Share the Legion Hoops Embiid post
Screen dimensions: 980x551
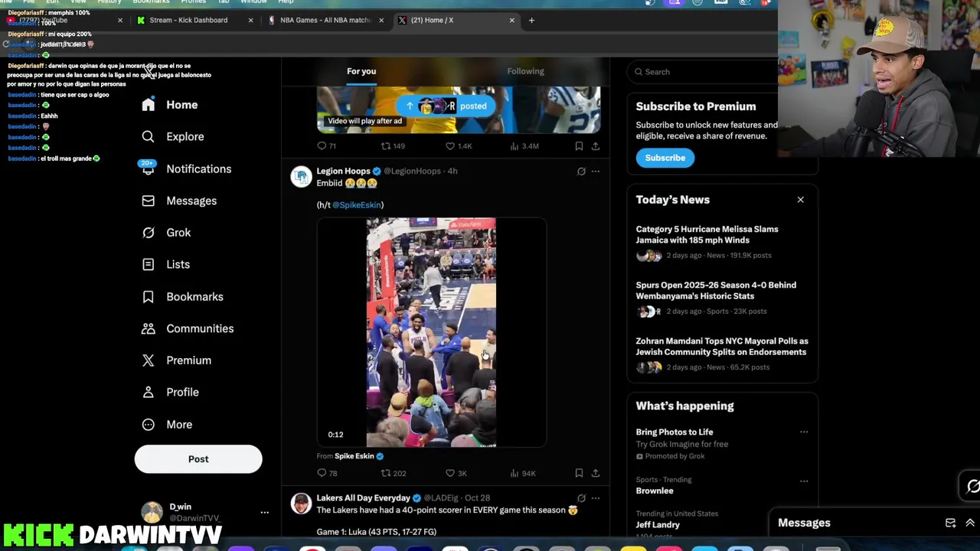click(595, 473)
